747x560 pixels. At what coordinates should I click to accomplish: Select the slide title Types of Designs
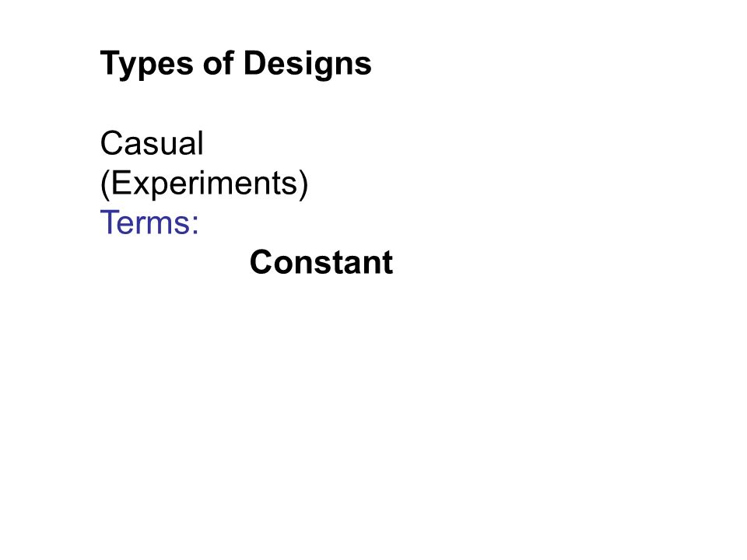click(236, 64)
